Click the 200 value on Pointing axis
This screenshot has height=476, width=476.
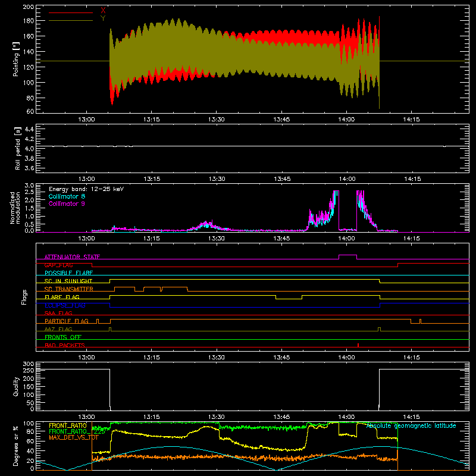point(28,7)
